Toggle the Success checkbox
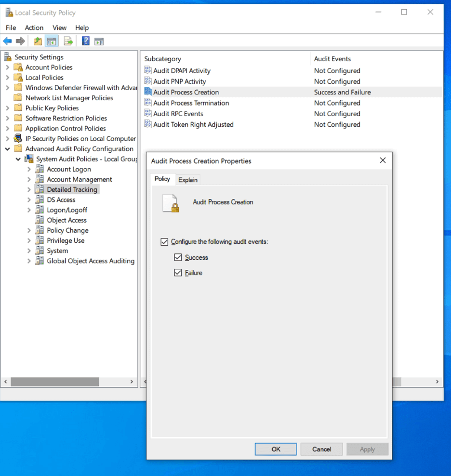 click(x=178, y=258)
